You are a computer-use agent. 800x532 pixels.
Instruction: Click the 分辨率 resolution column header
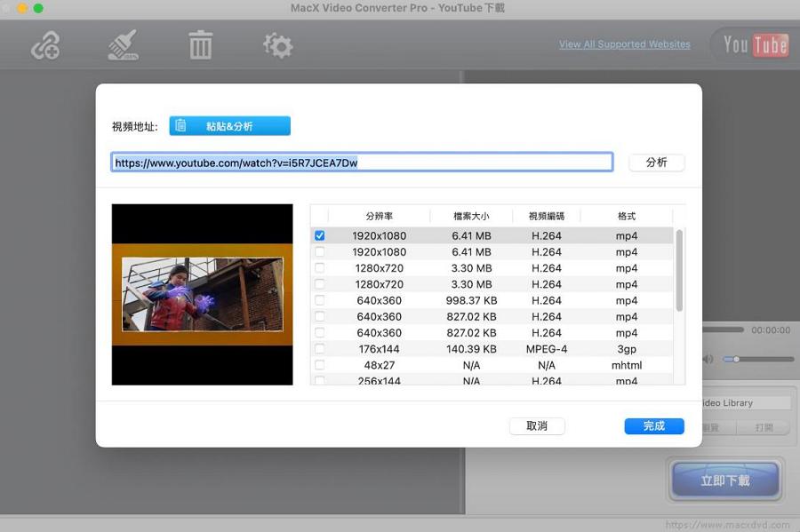coord(379,216)
